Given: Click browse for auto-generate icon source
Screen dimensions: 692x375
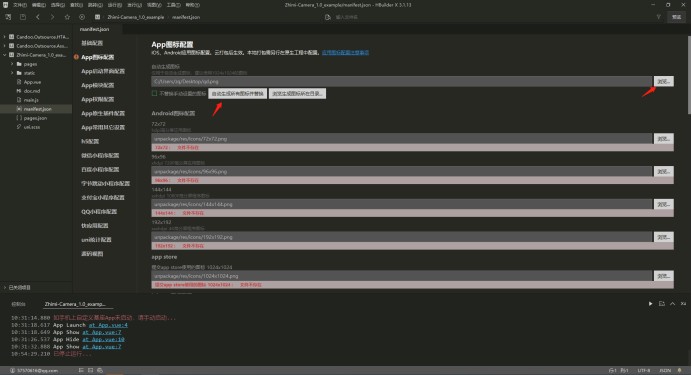Looking at the screenshot, I should point(663,82).
